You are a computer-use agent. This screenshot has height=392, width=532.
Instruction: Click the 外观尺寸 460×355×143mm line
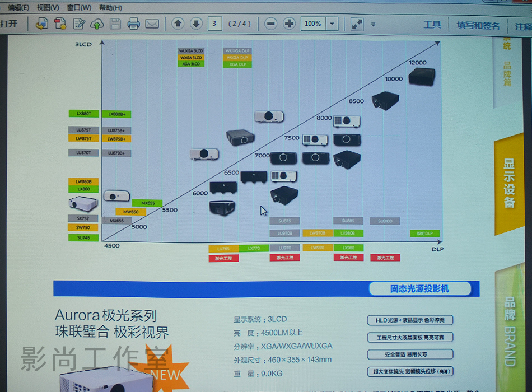[x=283, y=360]
